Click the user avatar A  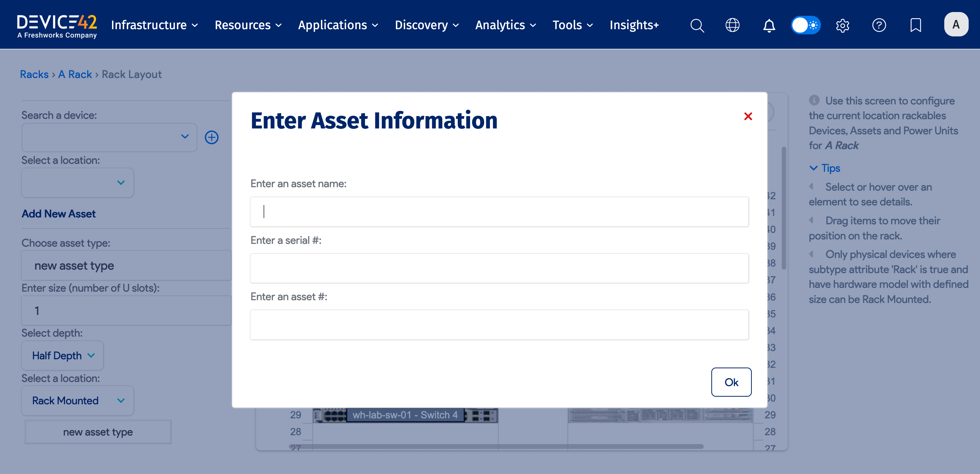tap(956, 24)
